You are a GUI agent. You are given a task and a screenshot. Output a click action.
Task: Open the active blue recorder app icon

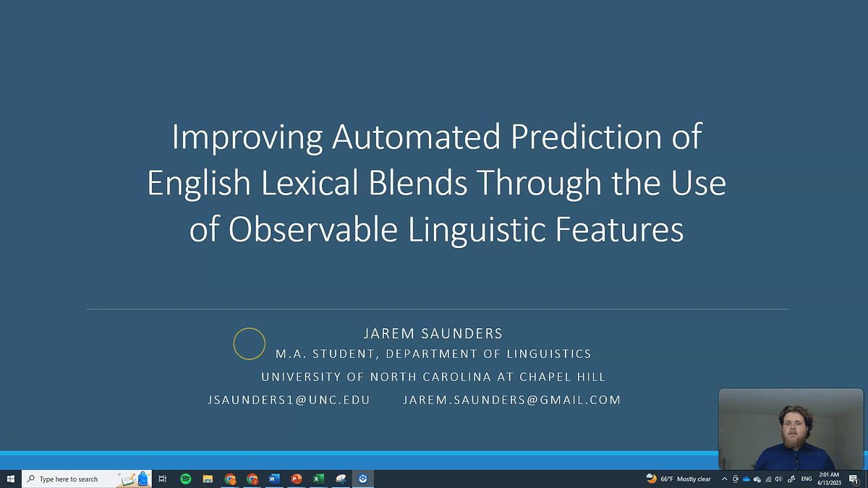(362, 479)
